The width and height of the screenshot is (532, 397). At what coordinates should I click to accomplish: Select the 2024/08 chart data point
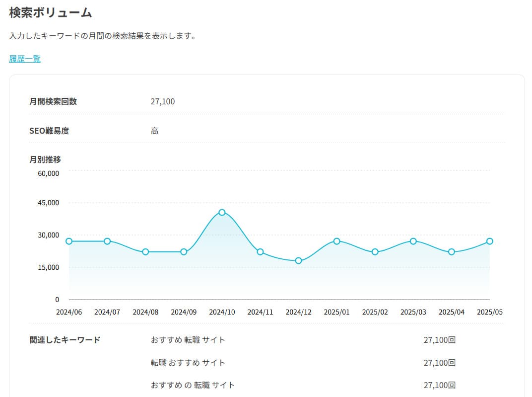click(x=145, y=252)
